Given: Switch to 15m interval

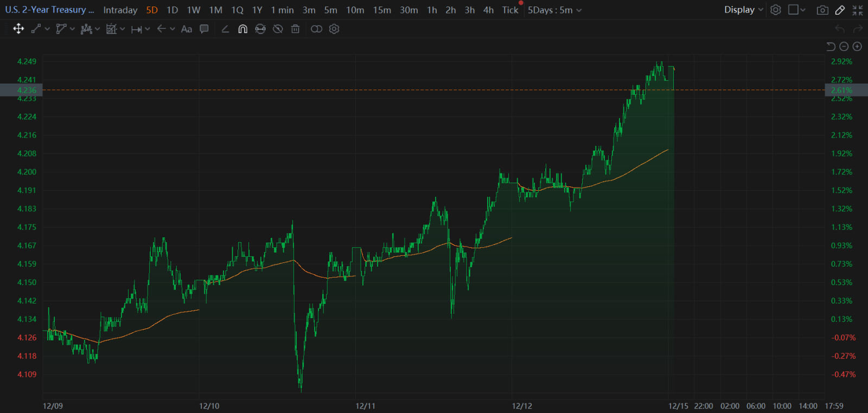Looking at the screenshot, I should coord(382,10).
